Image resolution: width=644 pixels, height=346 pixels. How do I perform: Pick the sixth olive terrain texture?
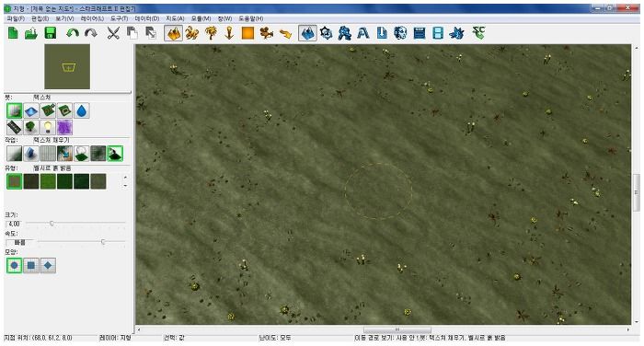point(98,181)
